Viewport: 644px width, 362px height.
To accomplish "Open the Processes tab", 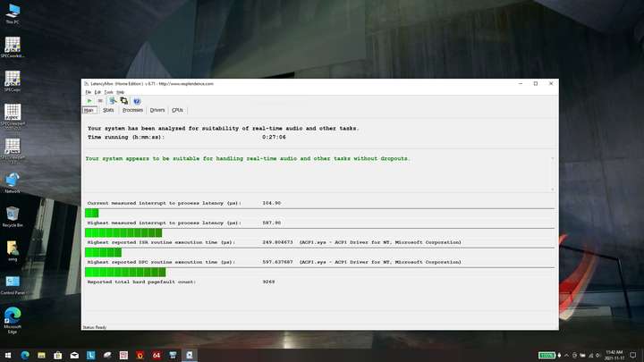I will [132, 110].
